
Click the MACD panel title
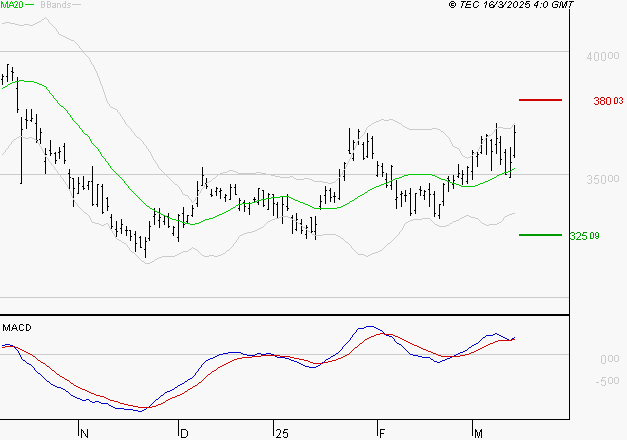pos(17,328)
